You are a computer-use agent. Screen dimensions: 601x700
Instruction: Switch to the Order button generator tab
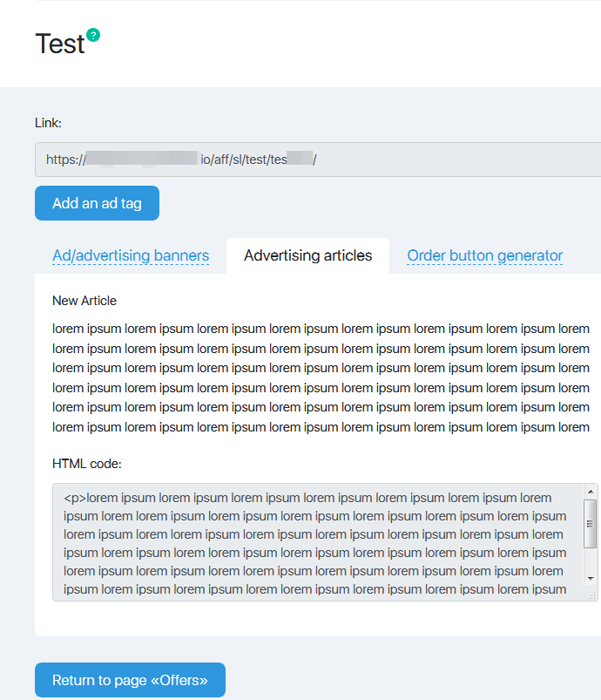pos(484,255)
